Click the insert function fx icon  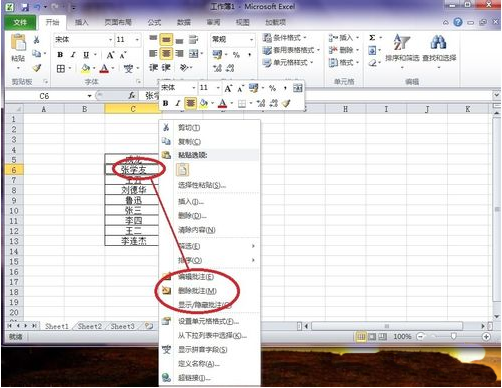click(132, 96)
